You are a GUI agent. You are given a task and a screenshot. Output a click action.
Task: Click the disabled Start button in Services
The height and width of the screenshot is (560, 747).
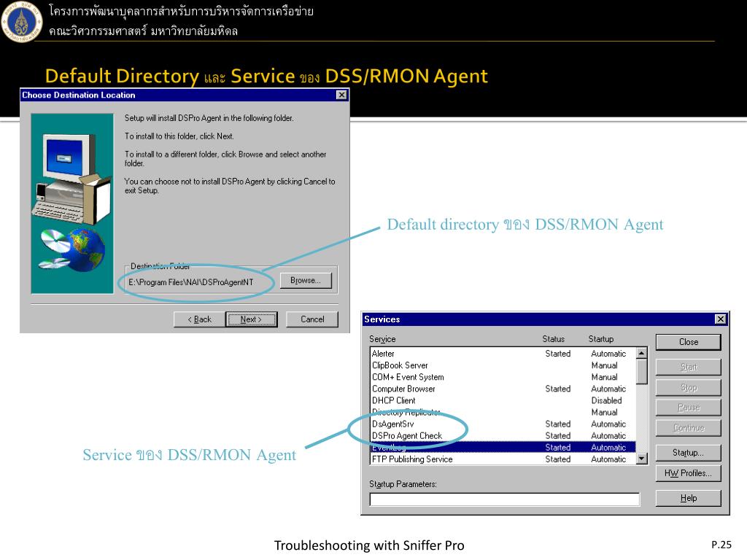(689, 367)
